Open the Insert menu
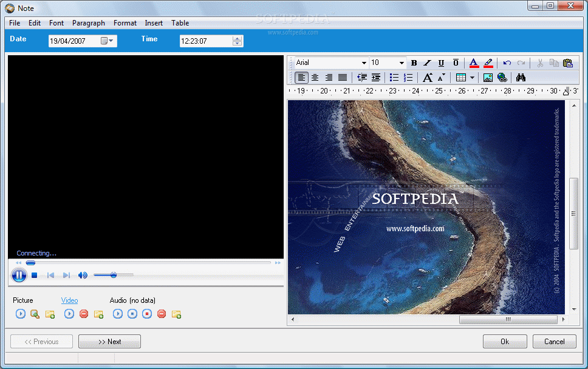Image resolution: width=588 pixels, height=369 pixels. (154, 23)
